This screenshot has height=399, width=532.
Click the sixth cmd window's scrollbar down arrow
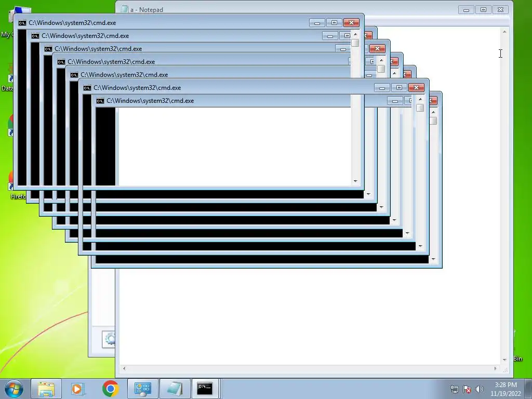tap(420, 246)
